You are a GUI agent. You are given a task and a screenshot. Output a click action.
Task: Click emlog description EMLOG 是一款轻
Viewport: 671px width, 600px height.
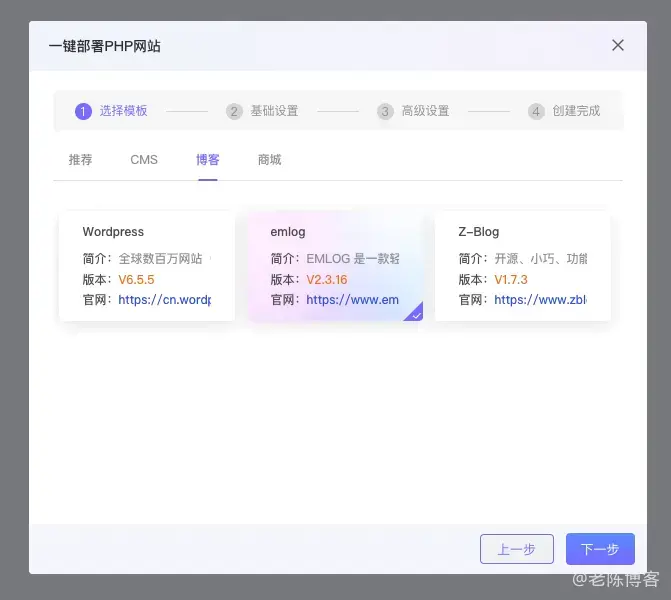pyautogui.click(x=353, y=258)
